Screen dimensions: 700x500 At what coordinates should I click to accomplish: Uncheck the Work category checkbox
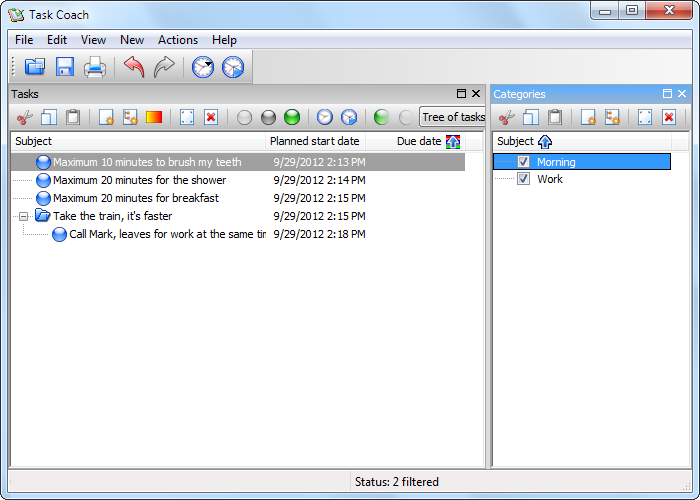523,179
